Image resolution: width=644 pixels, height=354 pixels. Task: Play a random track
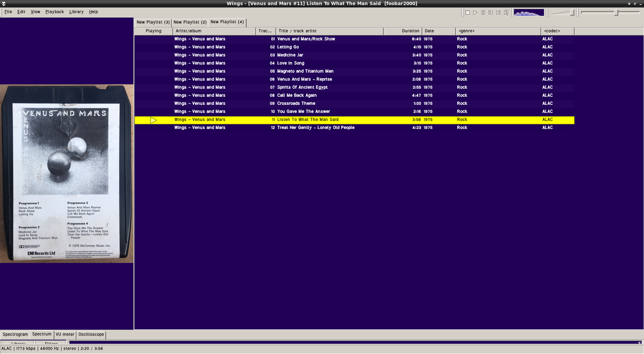506,12
